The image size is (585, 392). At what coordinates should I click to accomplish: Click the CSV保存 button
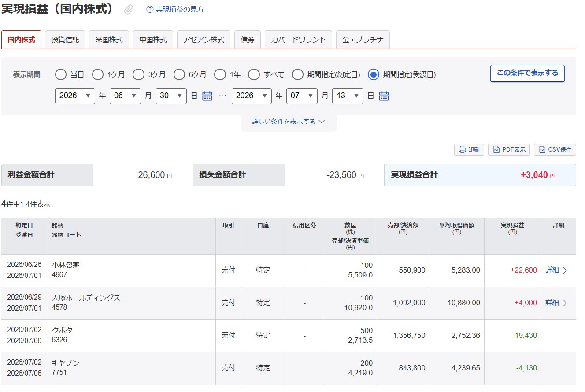click(x=555, y=150)
